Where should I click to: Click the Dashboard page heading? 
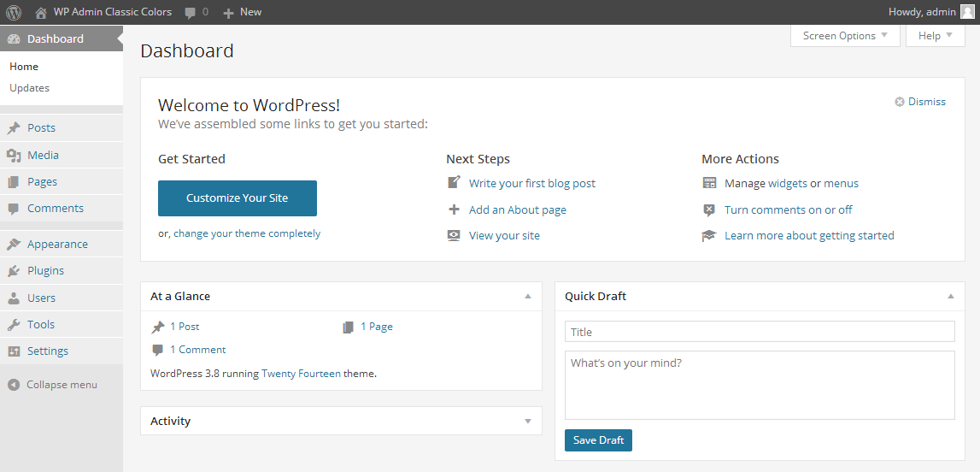click(187, 50)
